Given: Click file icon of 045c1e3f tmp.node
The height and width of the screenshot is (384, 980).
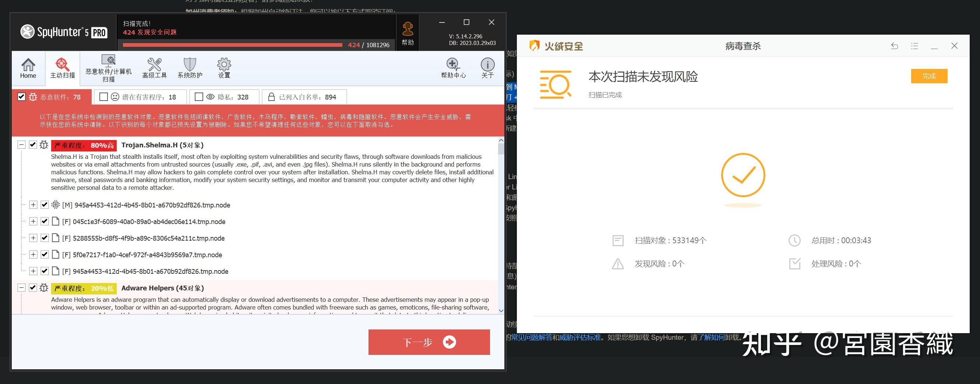Looking at the screenshot, I should [56, 221].
